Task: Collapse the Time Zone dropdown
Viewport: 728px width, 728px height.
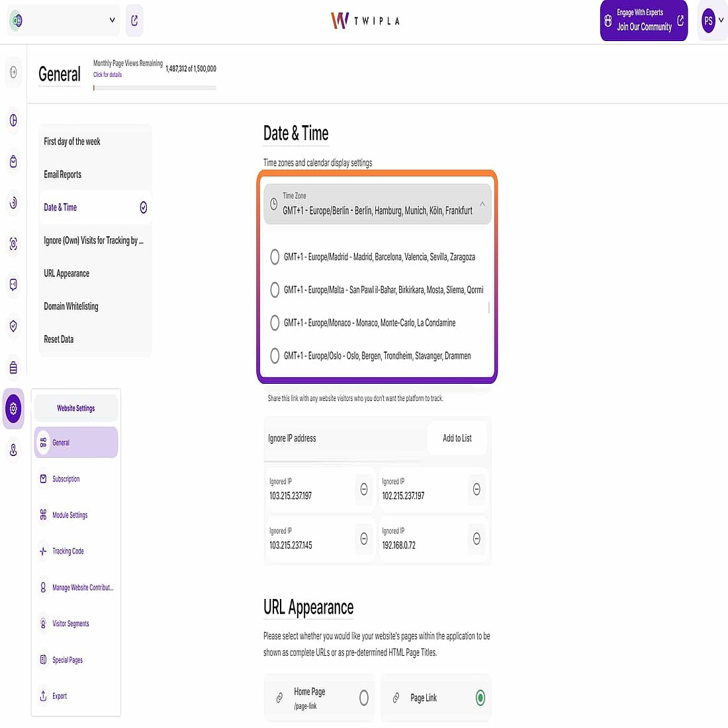Action: [482, 205]
